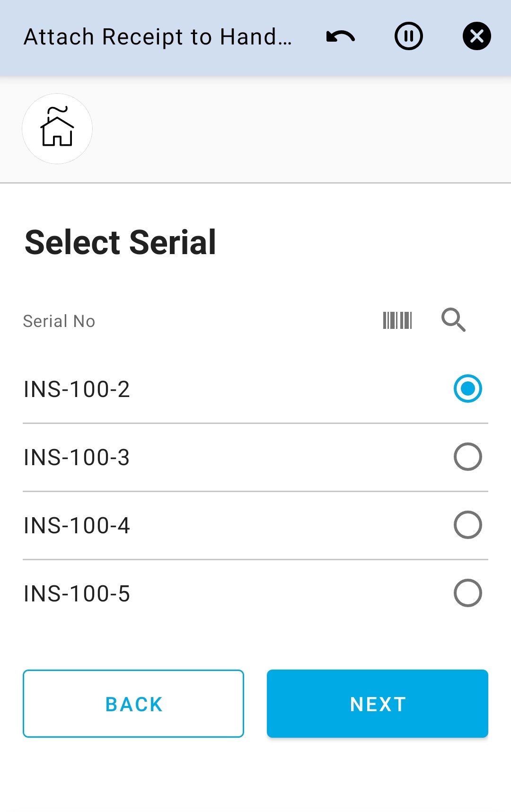Viewport: 511px width, 812px height.
Task: Choose the INS-100-4 radio button
Action: click(467, 525)
